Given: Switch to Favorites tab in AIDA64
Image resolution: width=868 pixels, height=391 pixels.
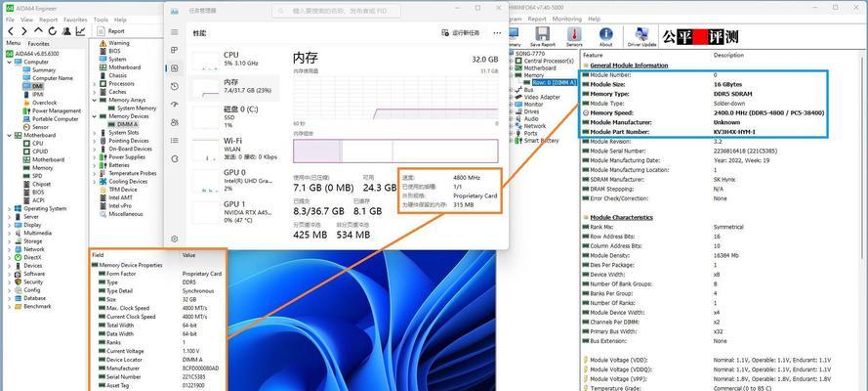Looking at the screenshot, I should pyautogui.click(x=39, y=43).
